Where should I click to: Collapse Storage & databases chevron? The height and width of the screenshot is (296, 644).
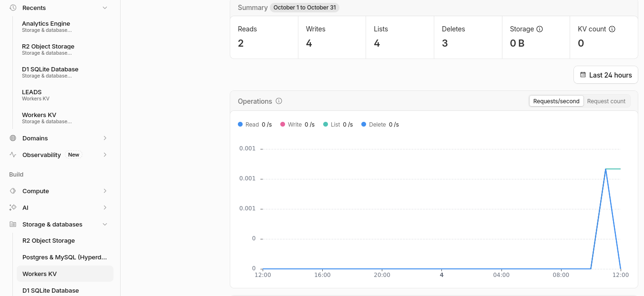coord(105,224)
